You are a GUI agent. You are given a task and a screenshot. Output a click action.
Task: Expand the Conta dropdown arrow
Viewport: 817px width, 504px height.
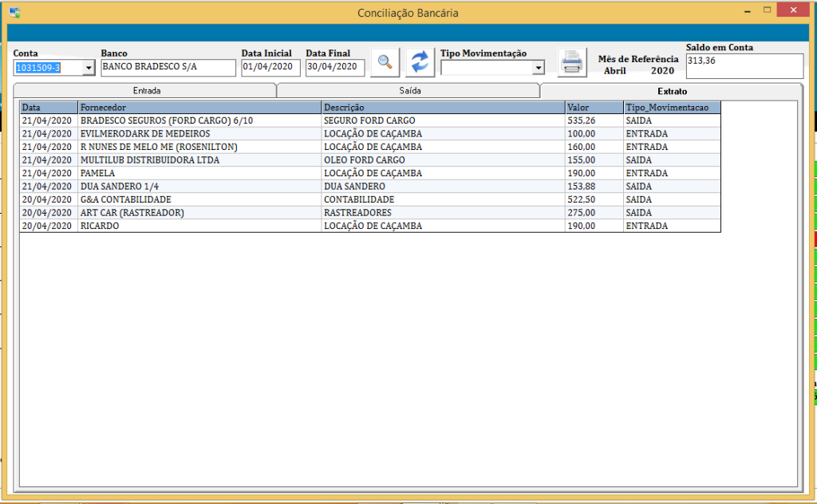pyautogui.click(x=88, y=69)
